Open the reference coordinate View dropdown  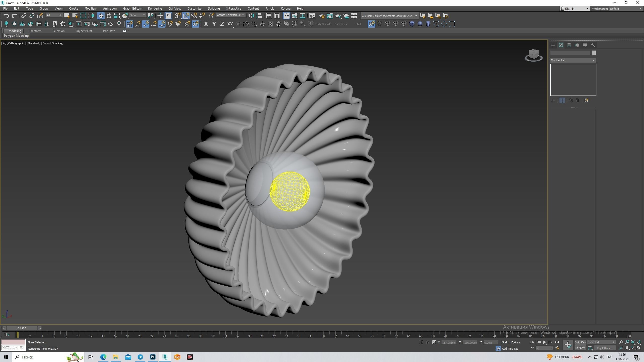[138, 15]
